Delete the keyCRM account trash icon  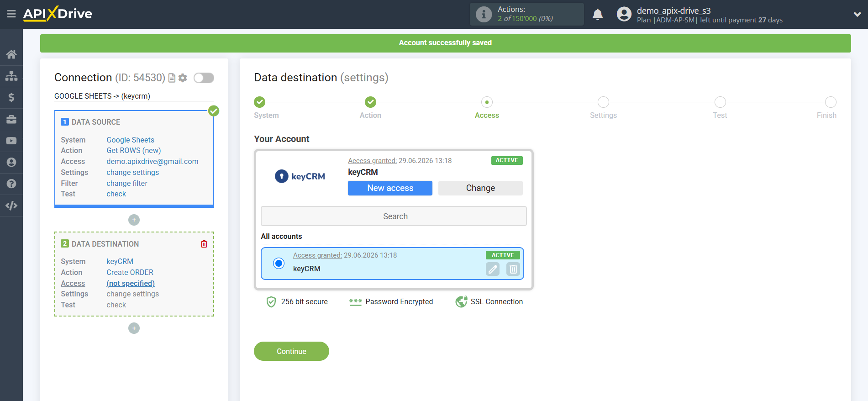tap(513, 269)
